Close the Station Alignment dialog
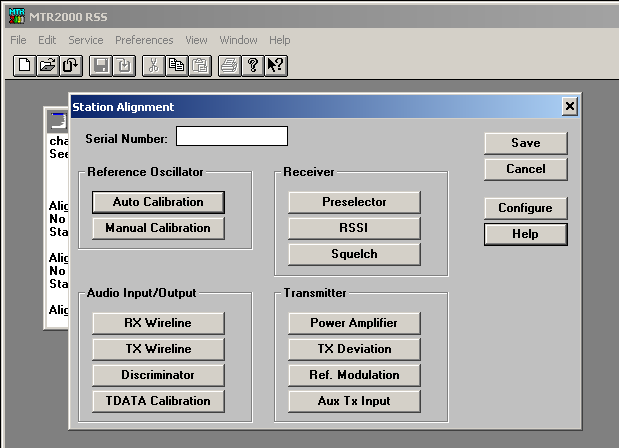 (x=570, y=106)
